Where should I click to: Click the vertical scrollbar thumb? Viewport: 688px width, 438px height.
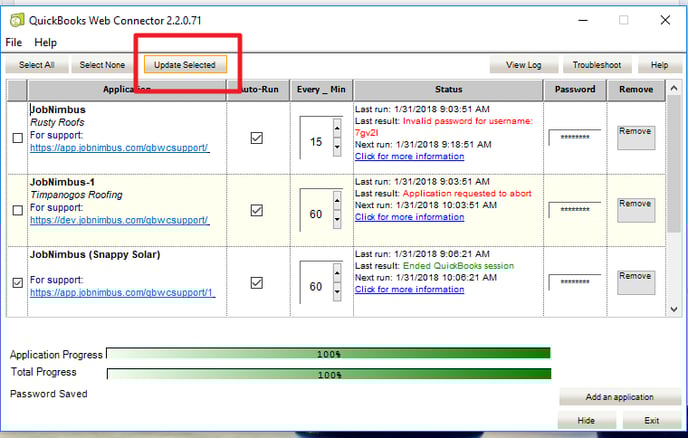pyautogui.click(x=674, y=163)
